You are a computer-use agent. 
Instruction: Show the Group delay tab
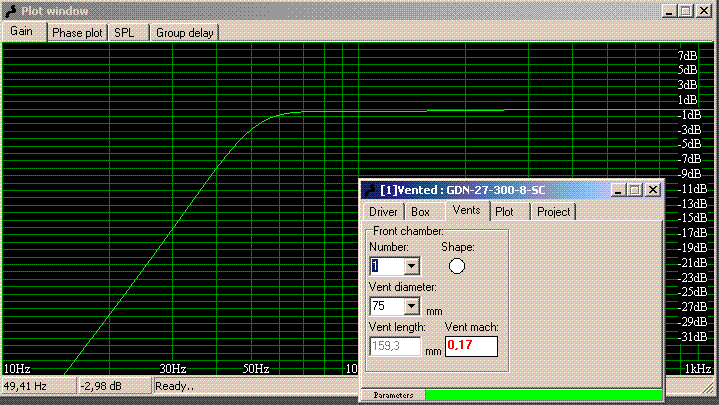point(185,32)
